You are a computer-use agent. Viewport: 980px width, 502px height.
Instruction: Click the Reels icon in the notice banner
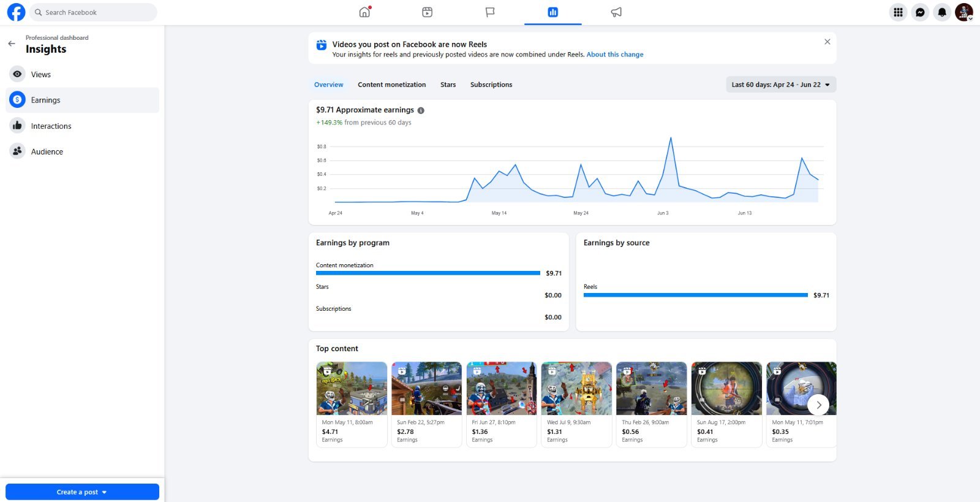coord(321,45)
